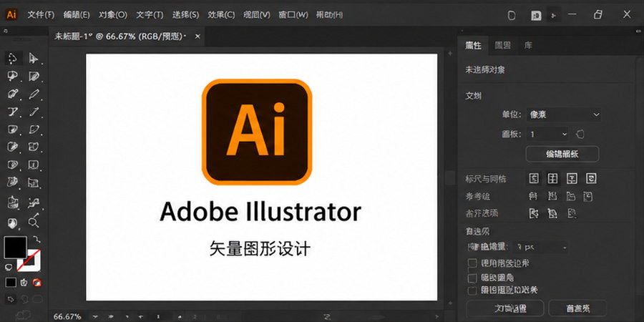Switch to the 库 panel tab
The image size is (644, 322).
point(528,46)
